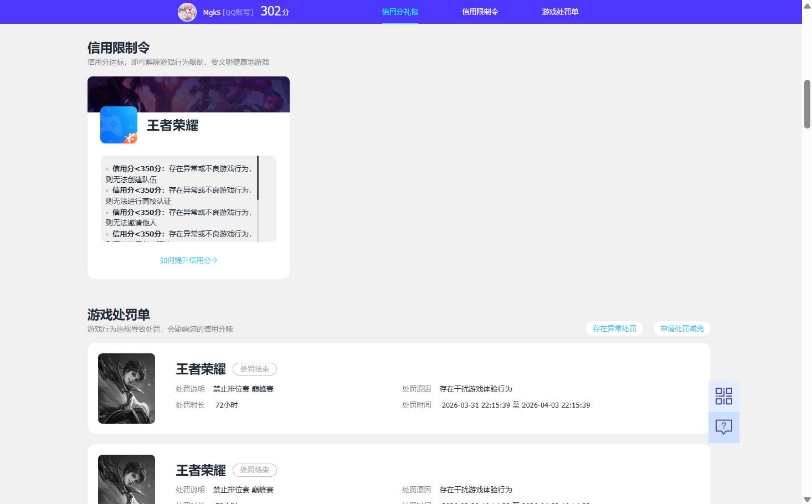
Task: Click 如何提升信用分 link
Action: point(188,260)
